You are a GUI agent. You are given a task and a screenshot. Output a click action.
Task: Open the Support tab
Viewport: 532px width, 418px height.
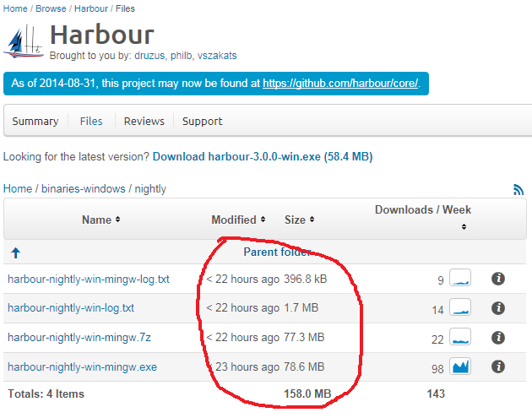click(x=202, y=121)
